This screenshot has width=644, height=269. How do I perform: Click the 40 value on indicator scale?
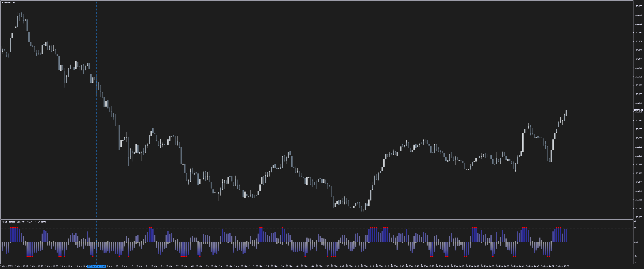635,221
